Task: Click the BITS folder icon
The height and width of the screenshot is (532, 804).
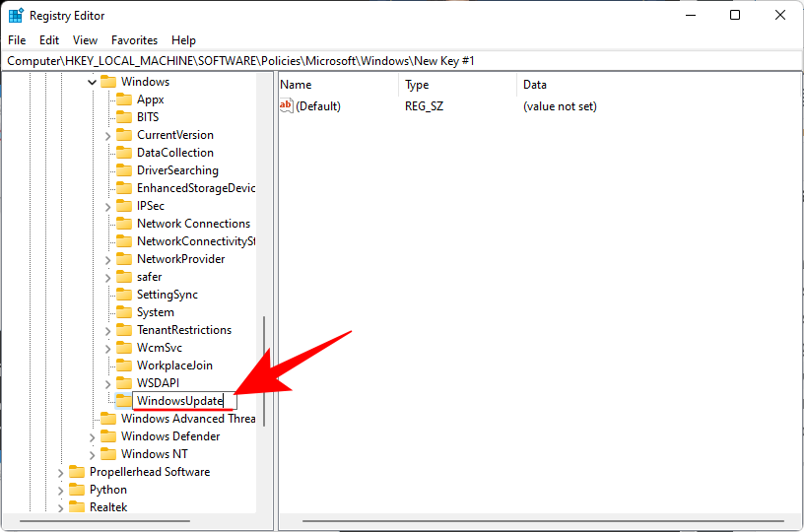Action: coord(124,117)
